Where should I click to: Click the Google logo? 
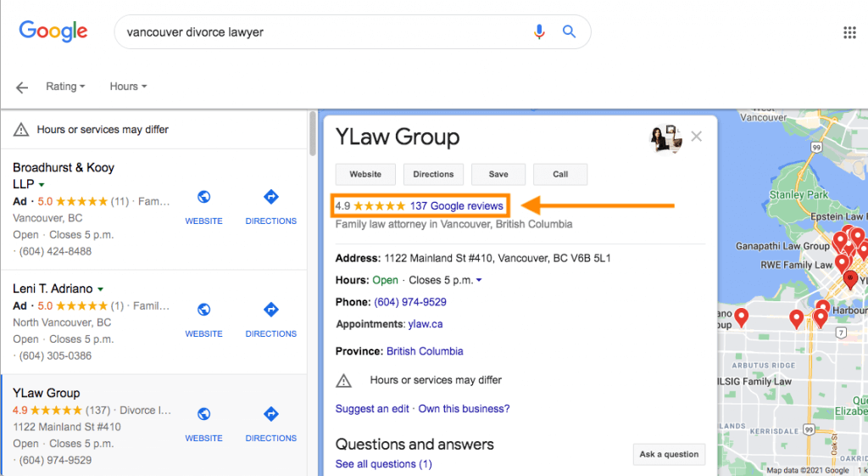(x=53, y=31)
